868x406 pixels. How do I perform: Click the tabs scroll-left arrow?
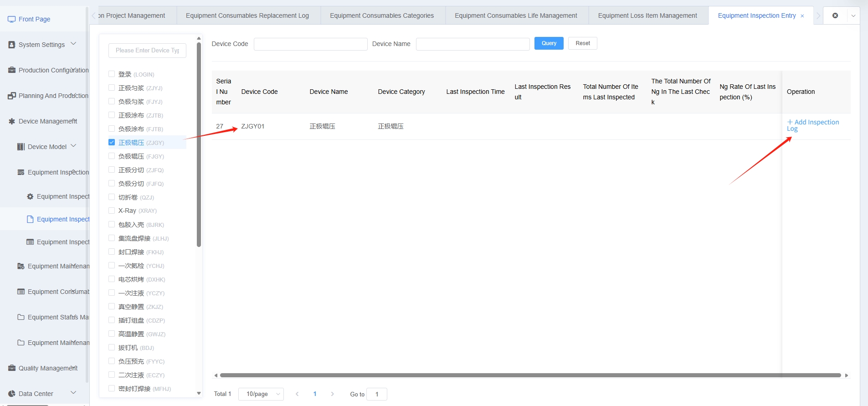click(94, 15)
